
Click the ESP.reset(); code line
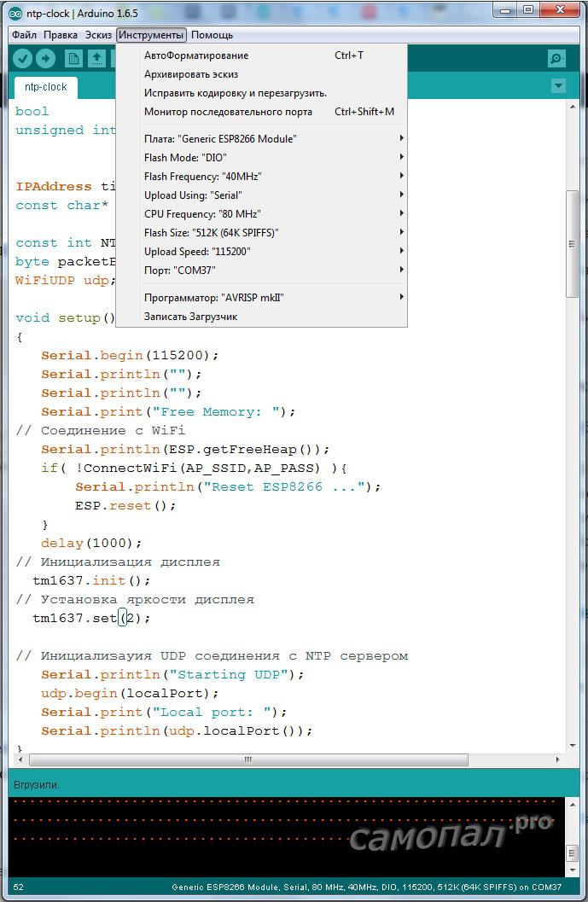click(125, 506)
